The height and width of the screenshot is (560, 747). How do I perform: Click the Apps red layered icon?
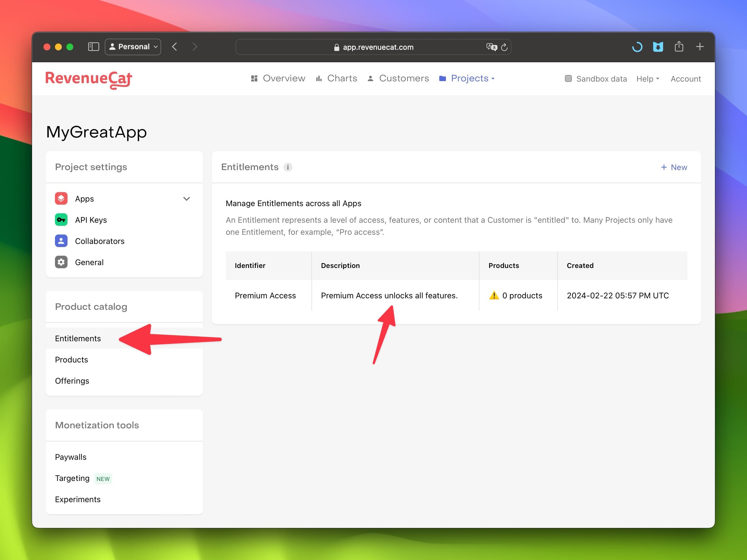61,199
